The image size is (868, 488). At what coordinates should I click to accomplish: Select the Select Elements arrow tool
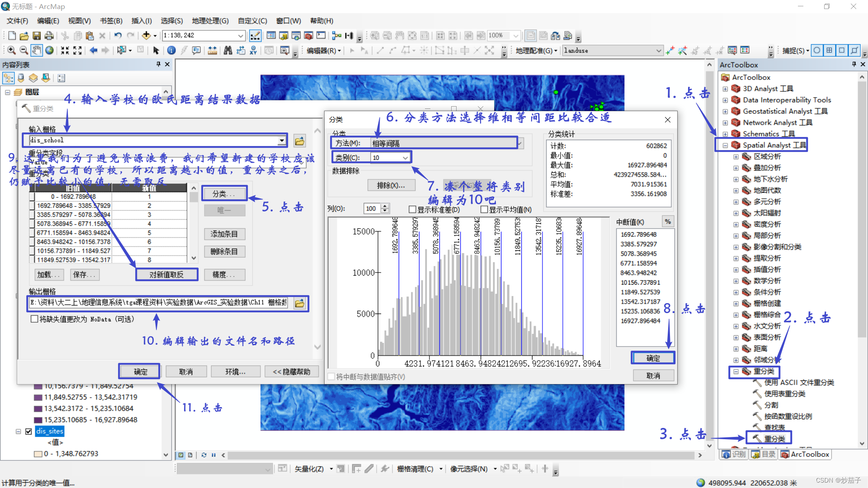(x=156, y=51)
